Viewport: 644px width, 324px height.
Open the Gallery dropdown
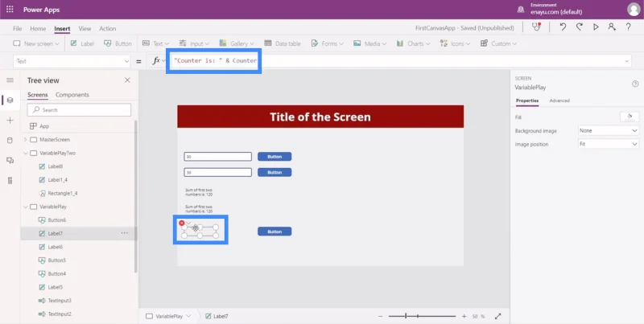(x=237, y=43)
